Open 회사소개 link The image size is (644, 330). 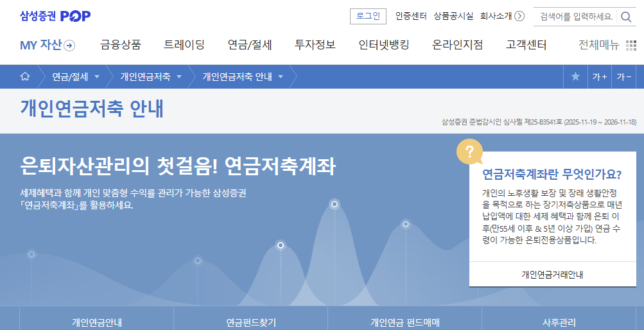[x=496, y=16]
